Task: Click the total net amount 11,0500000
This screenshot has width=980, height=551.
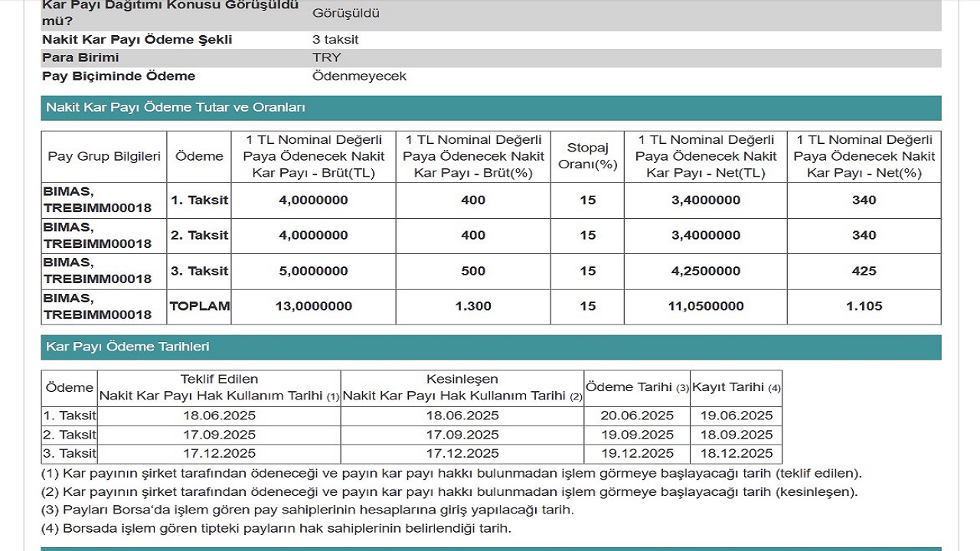Action: click(x=705, y=306)
